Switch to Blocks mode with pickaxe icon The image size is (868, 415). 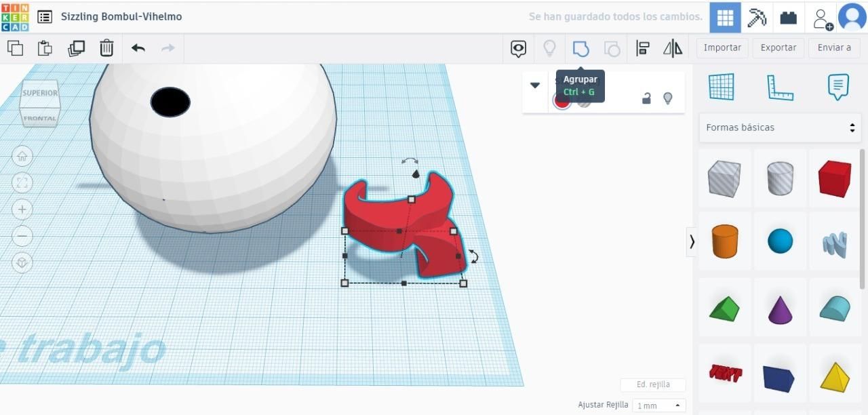click(x=757, y=18)
